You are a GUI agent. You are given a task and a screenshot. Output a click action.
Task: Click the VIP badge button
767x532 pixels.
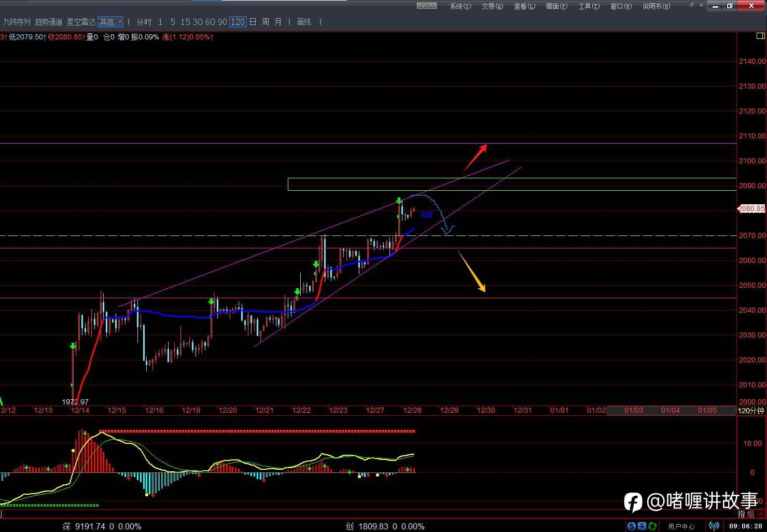[427, 6]
